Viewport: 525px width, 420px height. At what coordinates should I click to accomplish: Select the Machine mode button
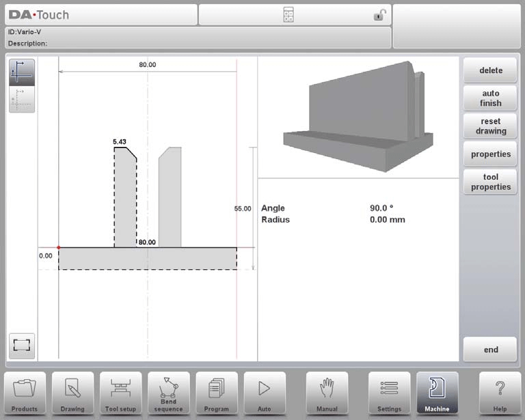(437, 393)
